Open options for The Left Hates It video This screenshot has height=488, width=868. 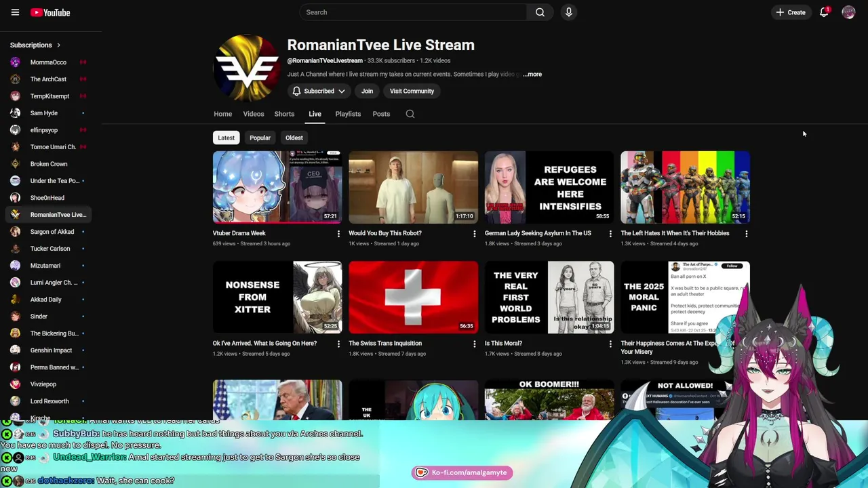746,234
